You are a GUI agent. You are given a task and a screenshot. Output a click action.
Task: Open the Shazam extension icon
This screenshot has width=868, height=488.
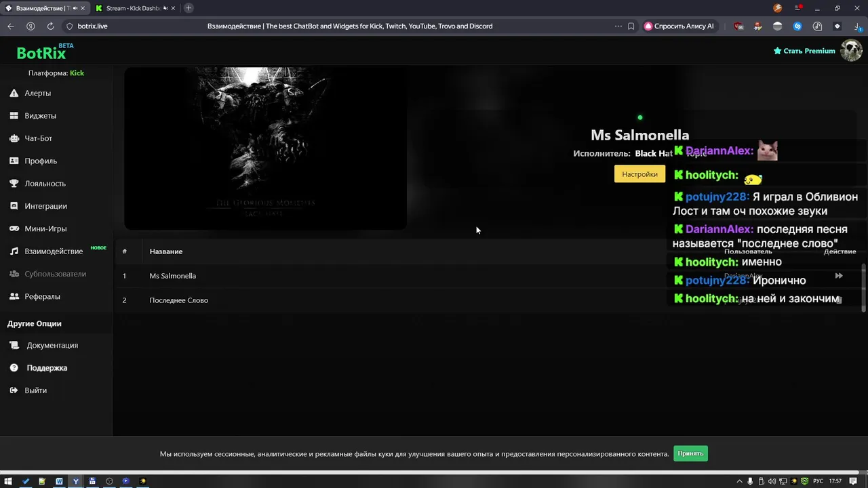797,26
